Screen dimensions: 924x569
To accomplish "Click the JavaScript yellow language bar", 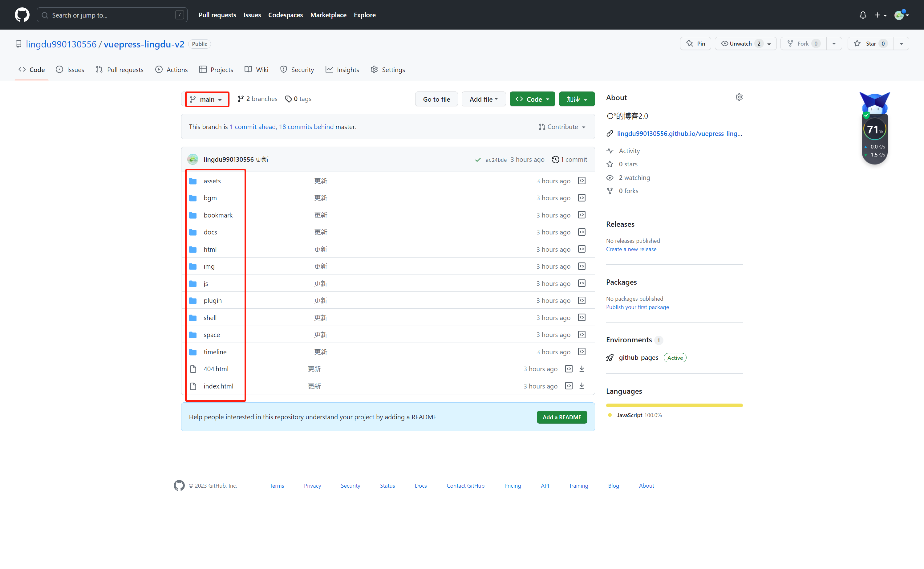I will (x=674, y=405).
